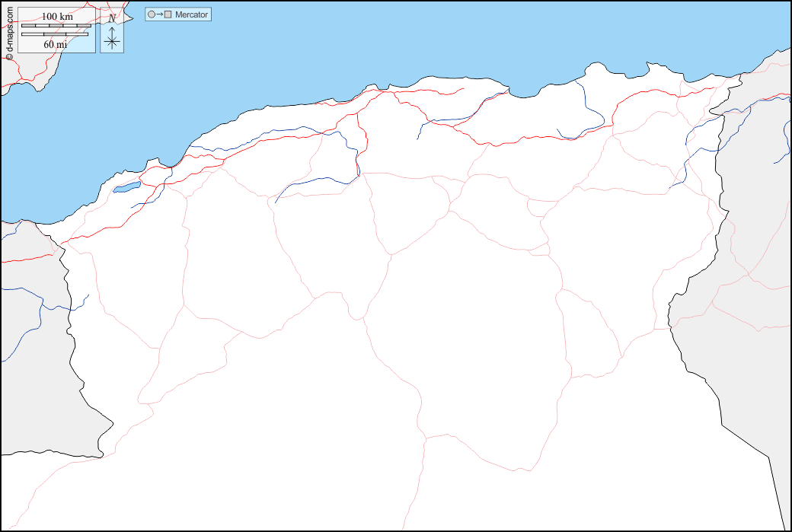This screenshot has height=532, width=792.
Task: Click the lower scale bar for miles
Action: [x=55, y=34]
